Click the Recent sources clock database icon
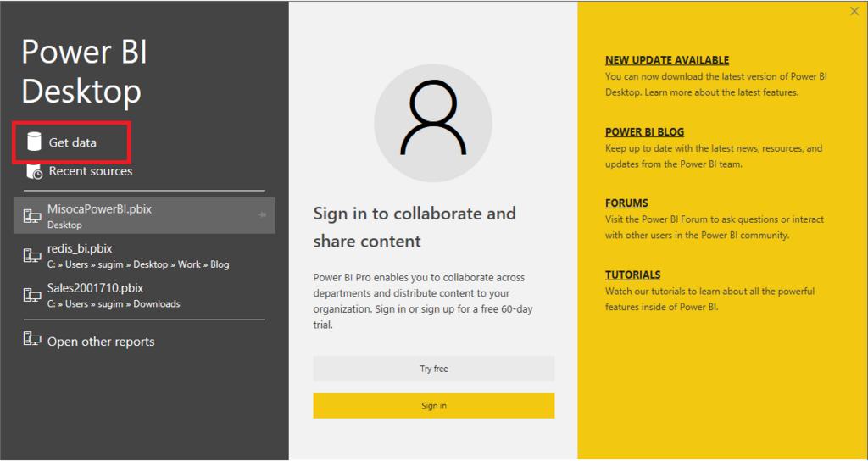 [34, 171]
